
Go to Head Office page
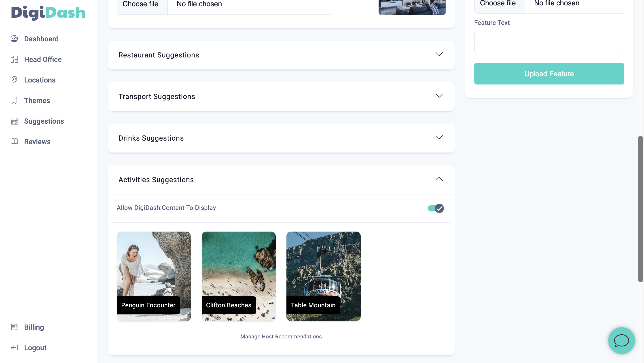click(43, 59)
